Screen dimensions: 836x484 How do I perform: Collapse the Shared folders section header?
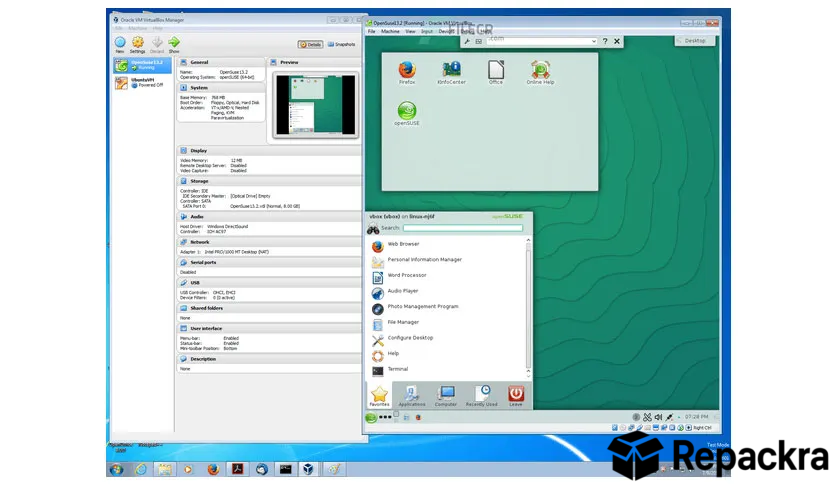pyautogui.click(x=269, y=308)
